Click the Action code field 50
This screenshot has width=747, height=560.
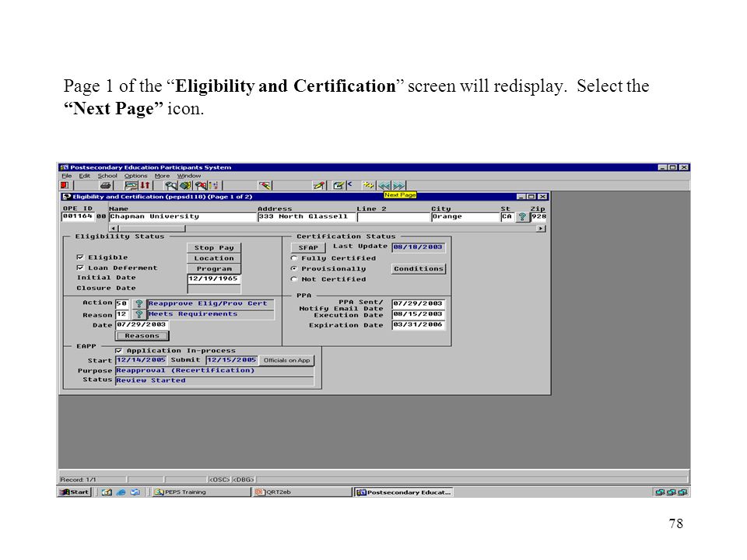122,303
